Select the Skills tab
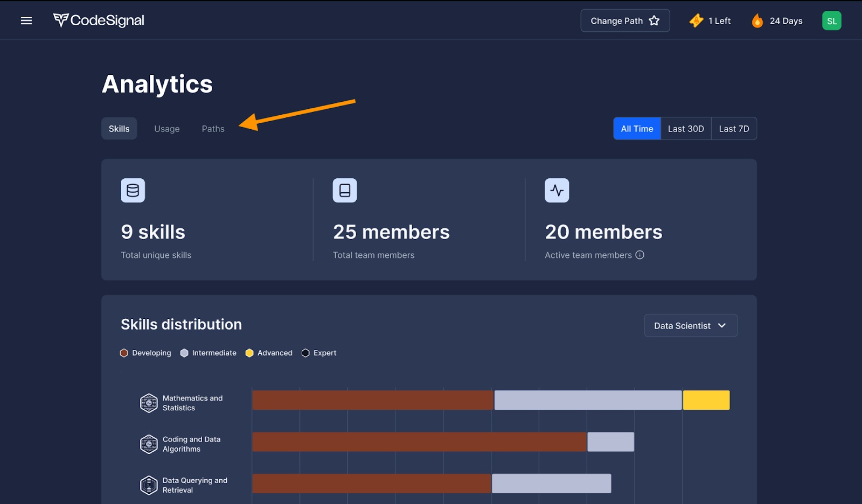Viewport: 862px width, 504px height. pyautogui.click(x=119, y=129)
